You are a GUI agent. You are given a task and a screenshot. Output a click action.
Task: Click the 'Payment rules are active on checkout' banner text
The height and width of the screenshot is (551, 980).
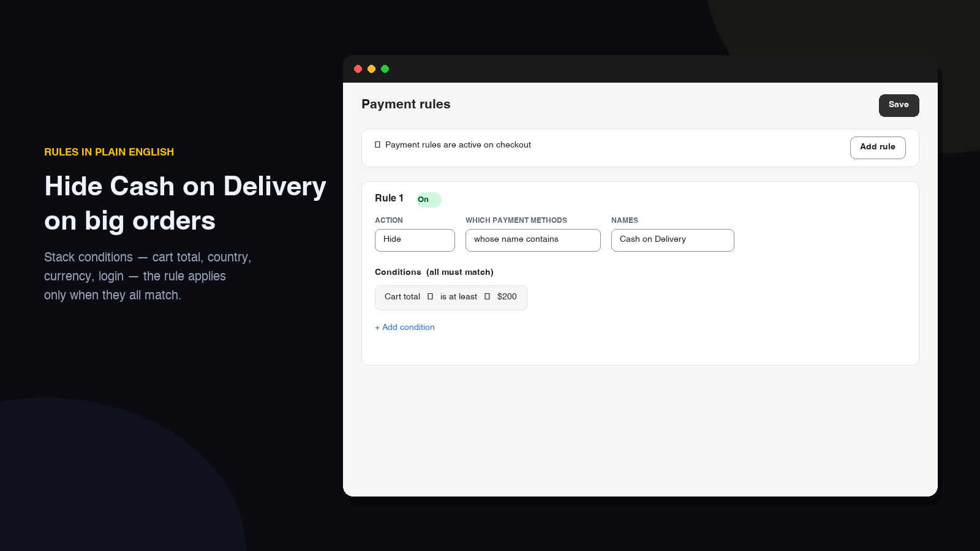[458, 145]
